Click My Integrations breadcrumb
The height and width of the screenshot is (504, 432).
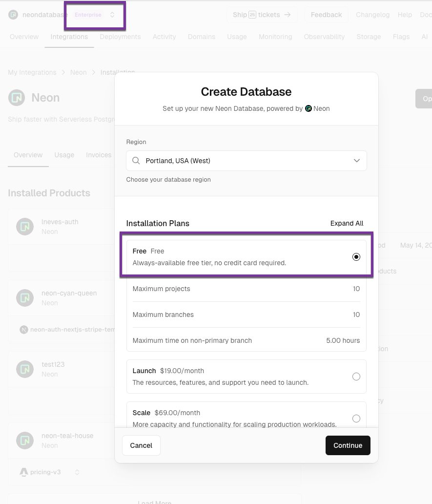pos(32,72)
